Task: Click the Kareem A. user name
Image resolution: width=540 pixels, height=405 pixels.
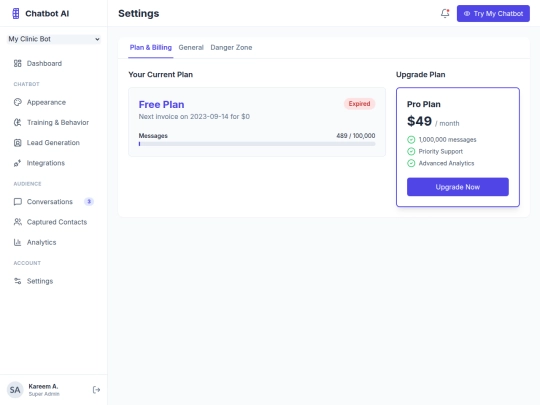Action: tap(43, 386)
